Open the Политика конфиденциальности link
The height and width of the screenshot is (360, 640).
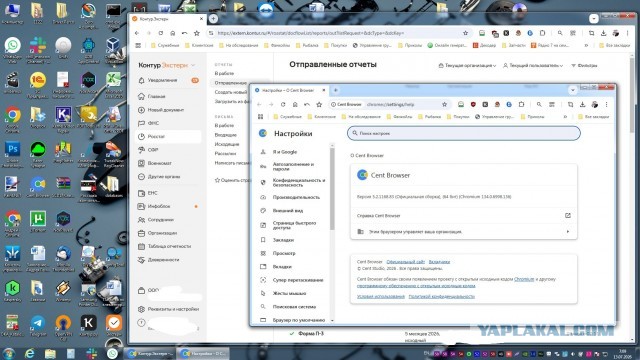[x=441, y=296]
